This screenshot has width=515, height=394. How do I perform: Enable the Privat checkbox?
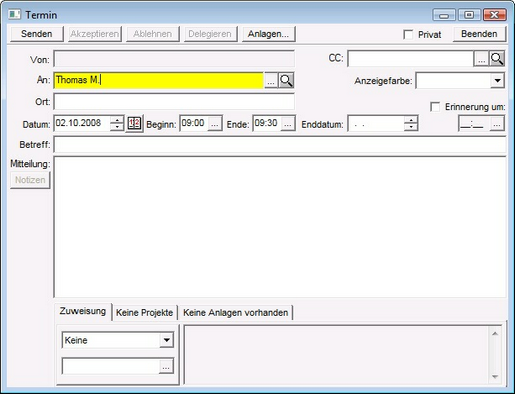coord(408,34)
